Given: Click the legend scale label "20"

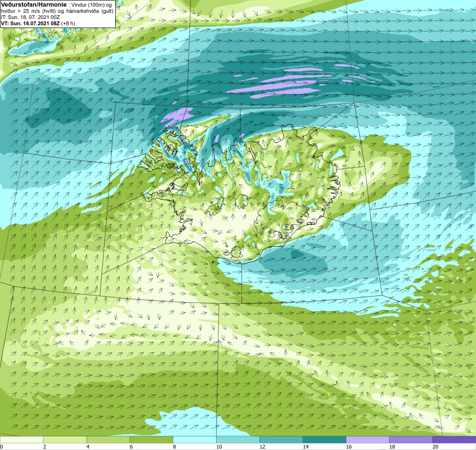Looking at the screenshot, I should click(x=436, y=447).
